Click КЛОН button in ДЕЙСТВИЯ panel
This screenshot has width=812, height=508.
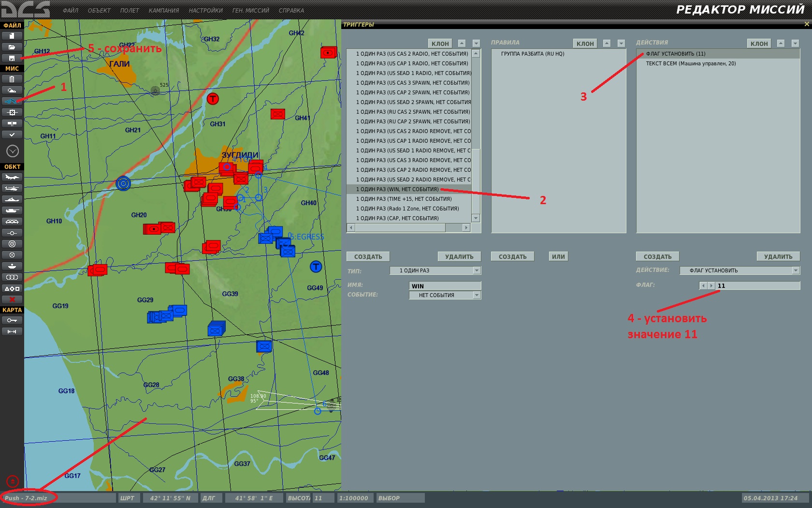click(759, 44)
